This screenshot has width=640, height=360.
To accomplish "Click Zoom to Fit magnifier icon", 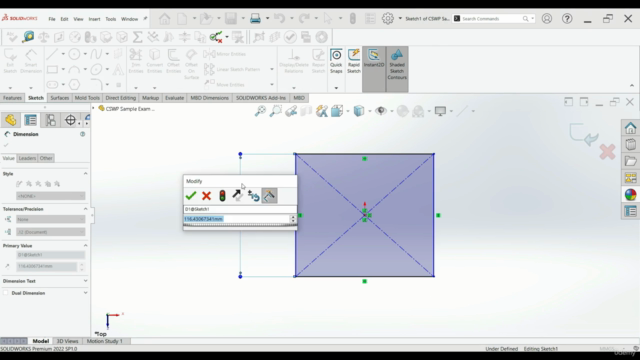I will [x=260, y=111].
